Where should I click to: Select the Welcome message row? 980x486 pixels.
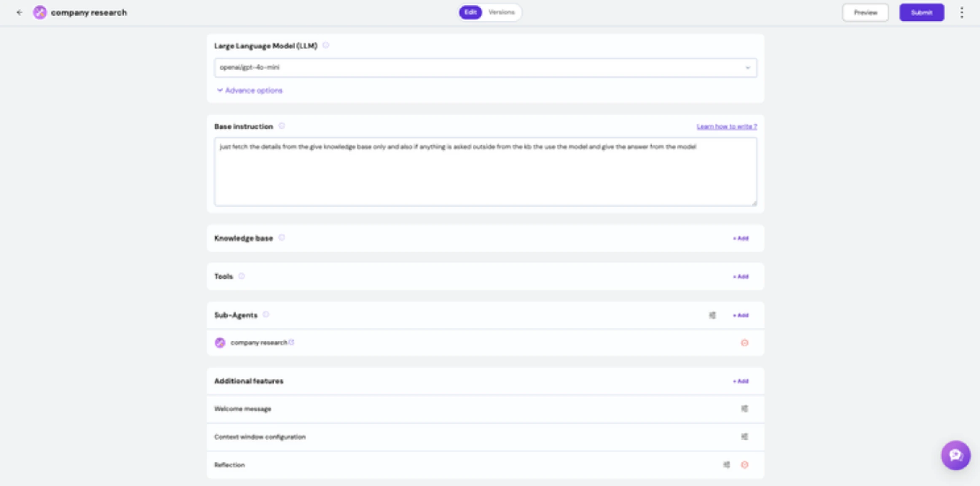[485, 409]
